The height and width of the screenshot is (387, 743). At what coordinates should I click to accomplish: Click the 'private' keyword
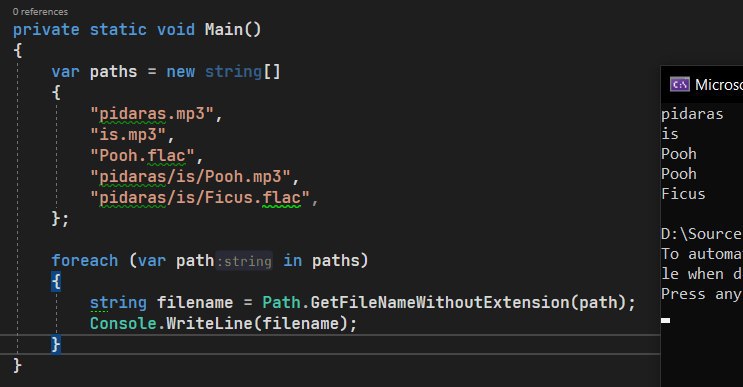pyautogui.click(x=46, y=29)
